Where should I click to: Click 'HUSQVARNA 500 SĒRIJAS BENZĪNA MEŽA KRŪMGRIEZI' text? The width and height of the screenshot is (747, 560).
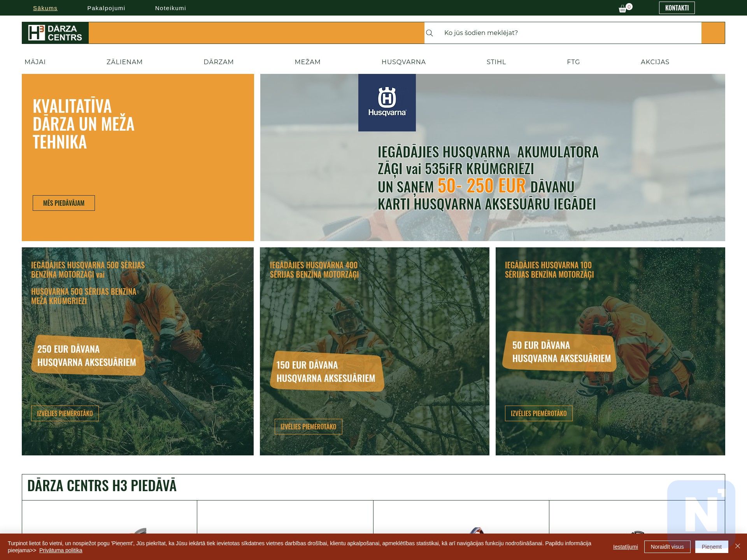pos(84,296)
